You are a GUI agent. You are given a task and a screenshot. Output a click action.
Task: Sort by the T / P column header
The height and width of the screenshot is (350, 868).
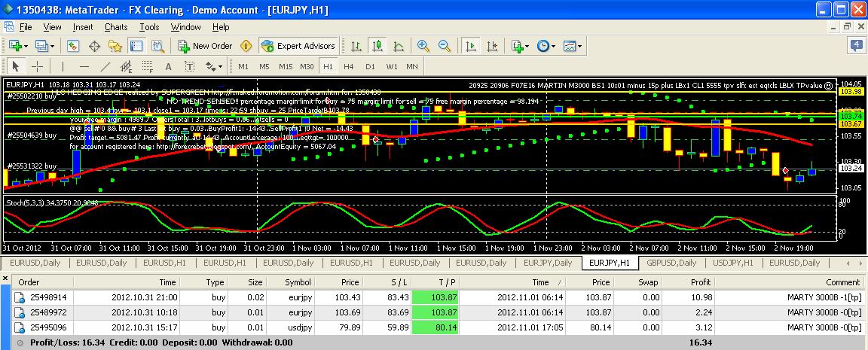(x=436, y=282)
